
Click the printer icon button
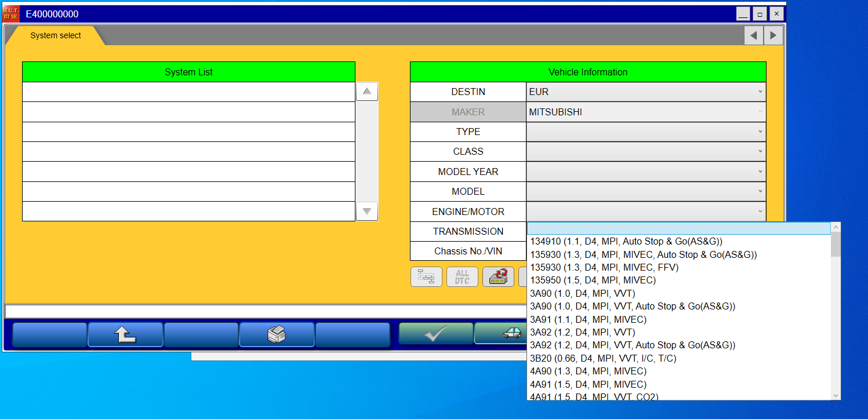pyautogui.click(x=277, y=334)
